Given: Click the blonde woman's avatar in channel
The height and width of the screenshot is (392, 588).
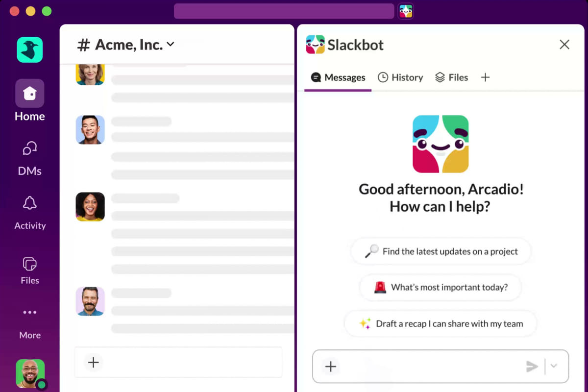Looking at the screenshot, I should tap(90, 73).
